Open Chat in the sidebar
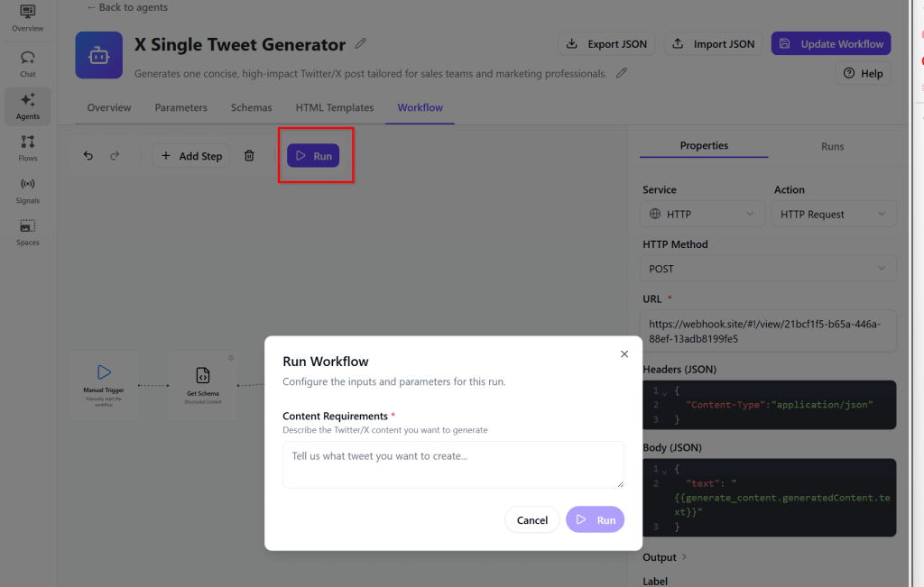This screenshot has height=587, width=924. 28,63
